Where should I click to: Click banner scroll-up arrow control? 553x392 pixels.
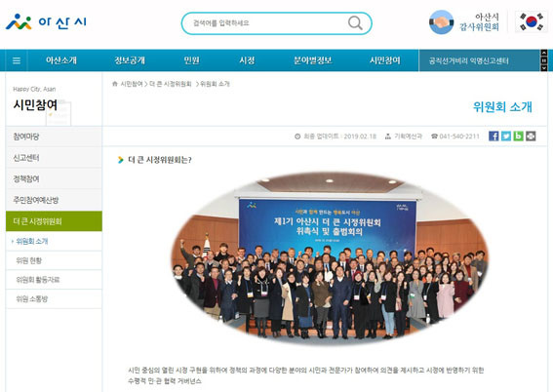tap(544, 53)
